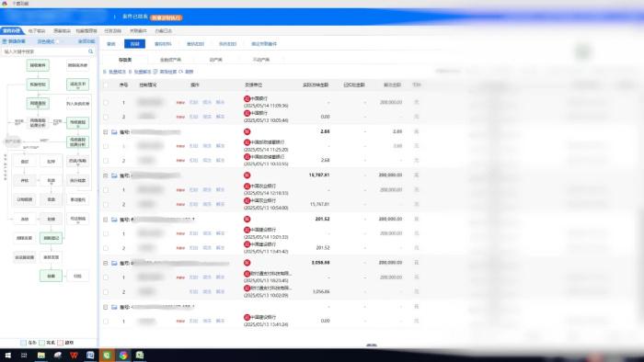The width and height of the screenshot is (644, 362).
Task: Open the red WPS icon on the taskbar
Action: click(x=74, y=355)
